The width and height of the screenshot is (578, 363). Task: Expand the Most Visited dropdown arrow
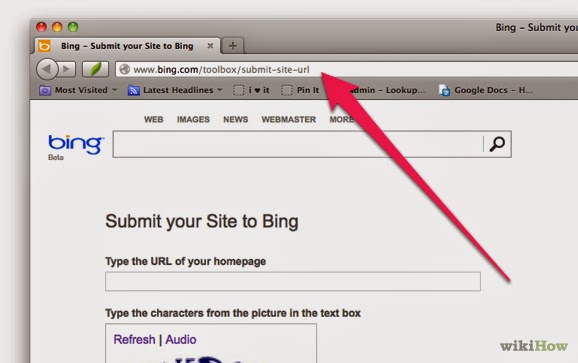point(114,90)
